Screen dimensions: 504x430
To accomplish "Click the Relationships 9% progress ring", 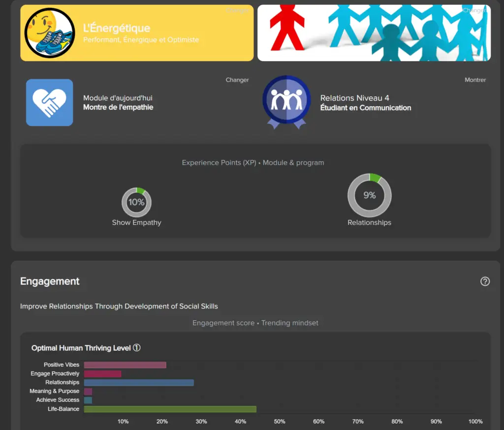I will coord(369,195).
